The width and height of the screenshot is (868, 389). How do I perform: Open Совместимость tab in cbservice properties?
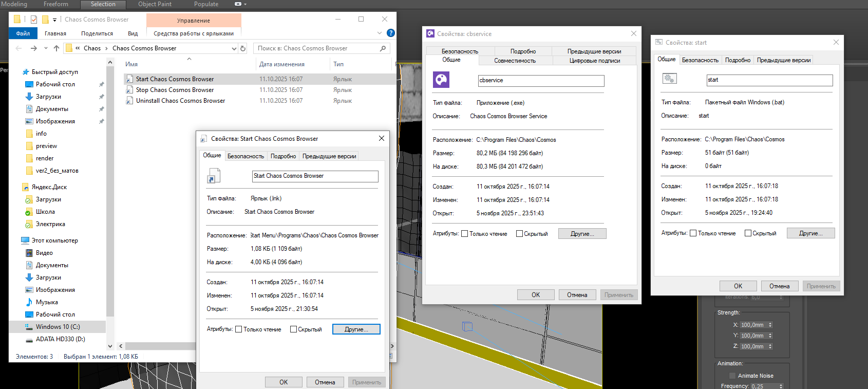(x=515, y=61)
